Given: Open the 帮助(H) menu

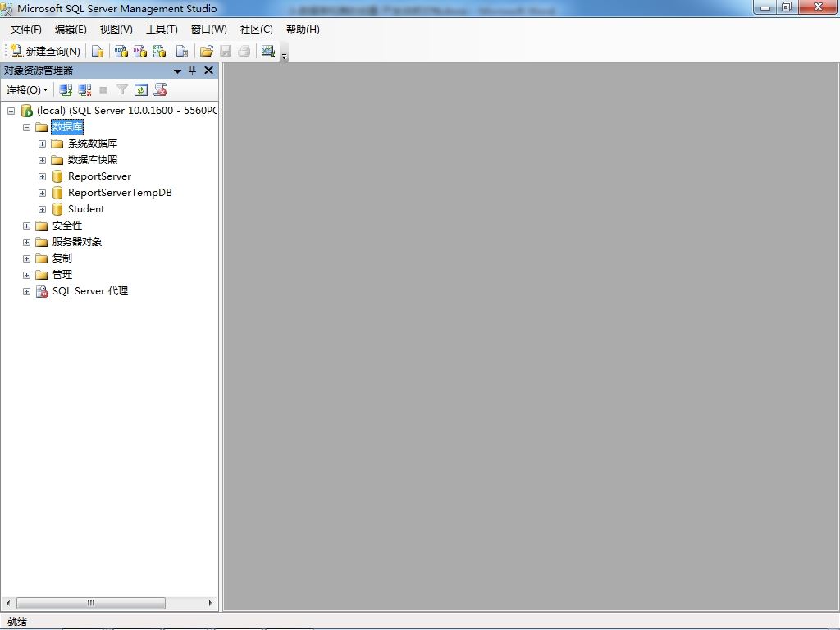Looking at the screenshot, I should tap(303, 30).
